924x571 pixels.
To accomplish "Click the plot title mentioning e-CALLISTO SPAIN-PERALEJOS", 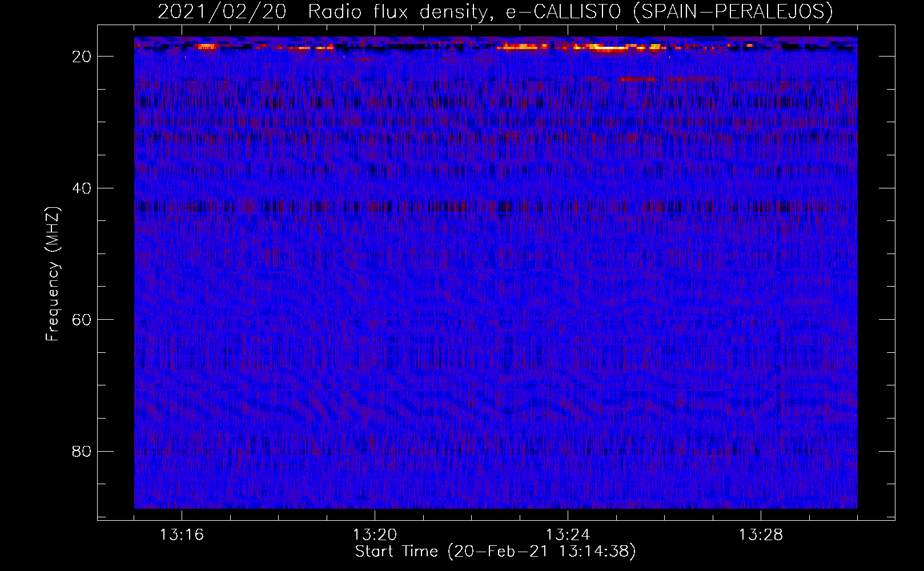I will [495, 12].
